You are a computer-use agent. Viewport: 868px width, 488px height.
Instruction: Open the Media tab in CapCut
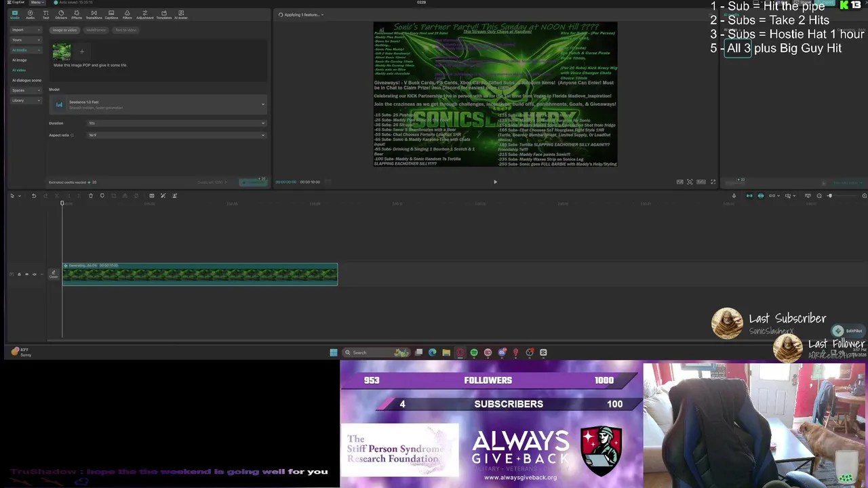pos(14,14)
